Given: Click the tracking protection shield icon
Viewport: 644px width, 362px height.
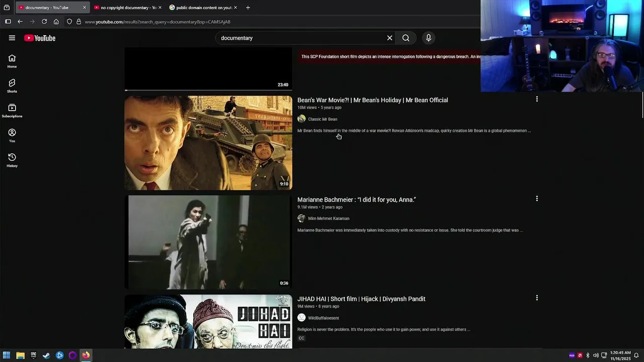Looking at the screenshot, I should tap(69, 22).
